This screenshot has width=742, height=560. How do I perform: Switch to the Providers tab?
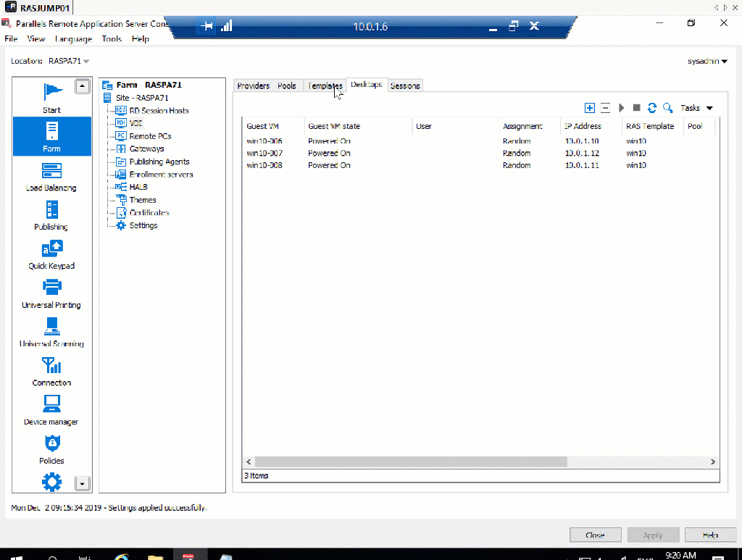(x=253, y=85)
